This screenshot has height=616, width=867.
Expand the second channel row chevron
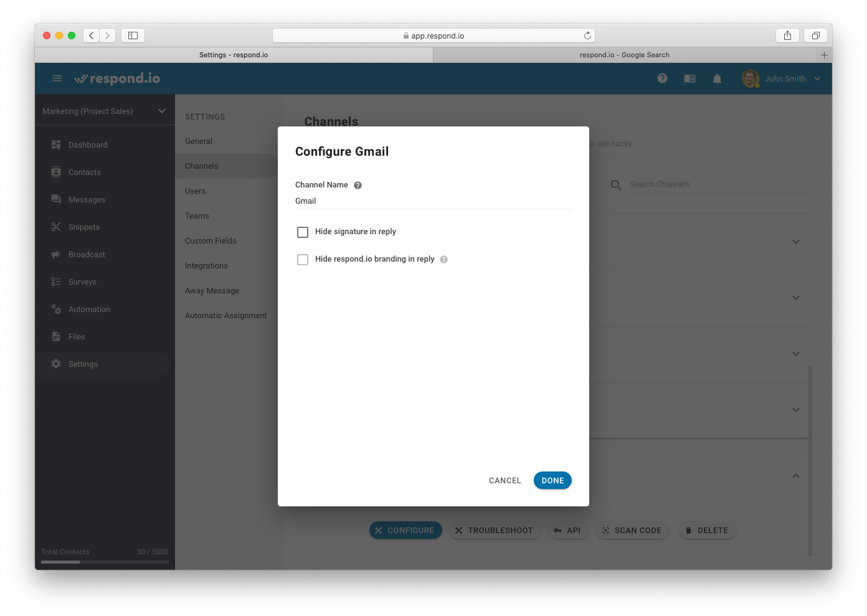click(x=795, y=298)
